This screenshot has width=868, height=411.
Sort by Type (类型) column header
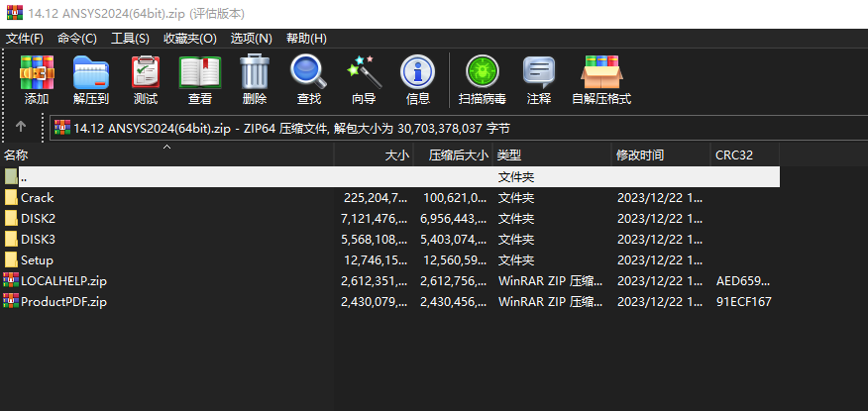click(552, 154)
